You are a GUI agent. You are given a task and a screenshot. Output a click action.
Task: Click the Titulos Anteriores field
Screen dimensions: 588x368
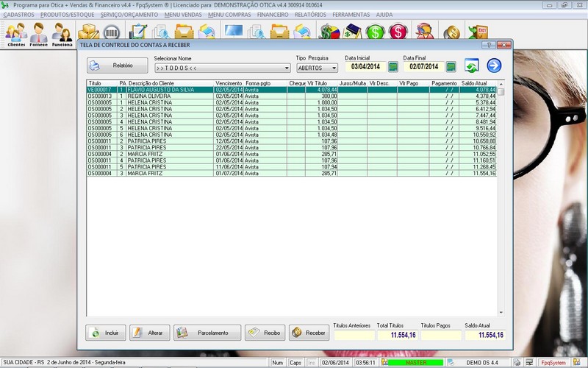[354, 335]
